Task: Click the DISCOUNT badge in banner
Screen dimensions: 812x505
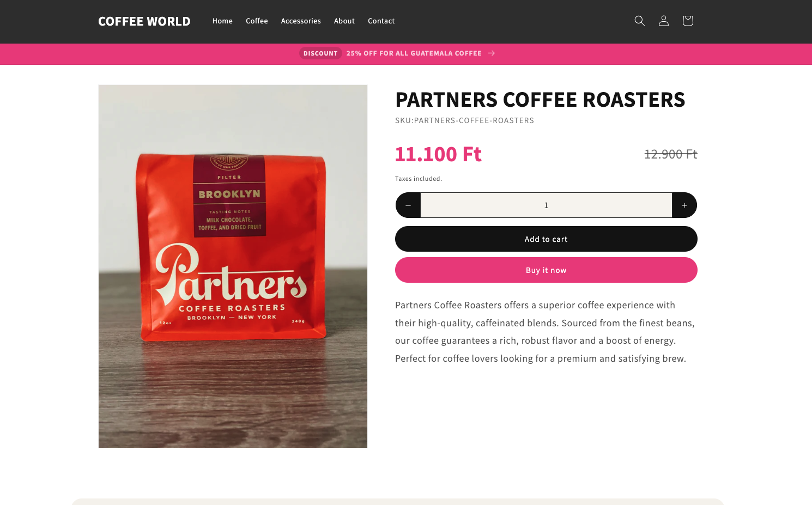Action: tap(320, 53)
